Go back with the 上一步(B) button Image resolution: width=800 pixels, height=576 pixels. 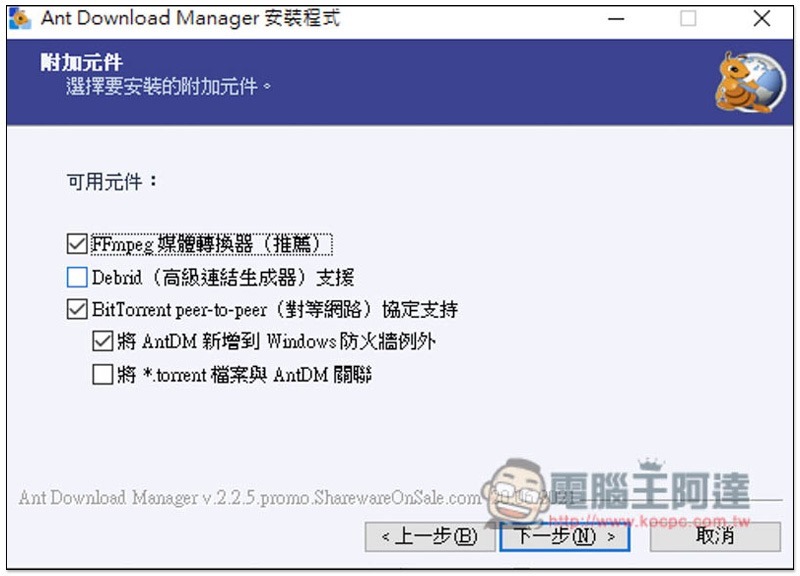(430, 536)
